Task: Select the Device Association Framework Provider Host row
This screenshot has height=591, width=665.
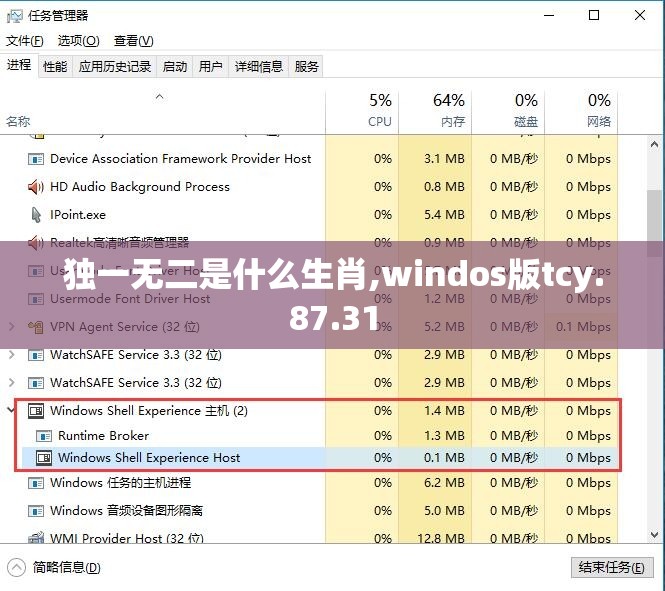Action: (309, 159)
